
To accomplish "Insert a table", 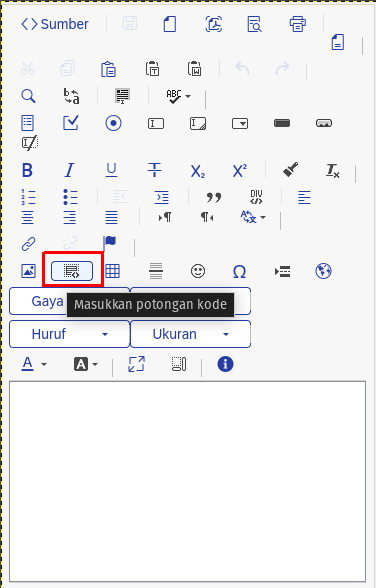I will click(x=112, y=271).
